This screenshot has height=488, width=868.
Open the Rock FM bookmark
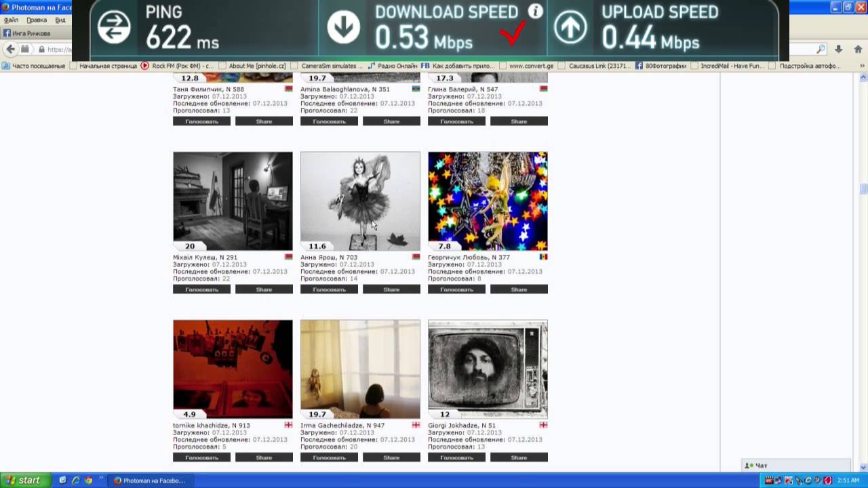(178, 66)
